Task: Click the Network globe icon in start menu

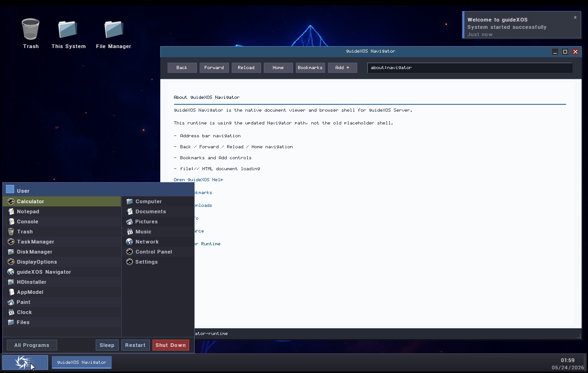Action: (130, 242)
